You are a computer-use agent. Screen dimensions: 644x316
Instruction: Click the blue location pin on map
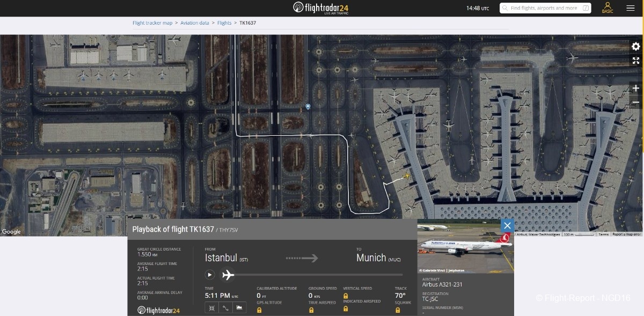(x=308, y=107)
